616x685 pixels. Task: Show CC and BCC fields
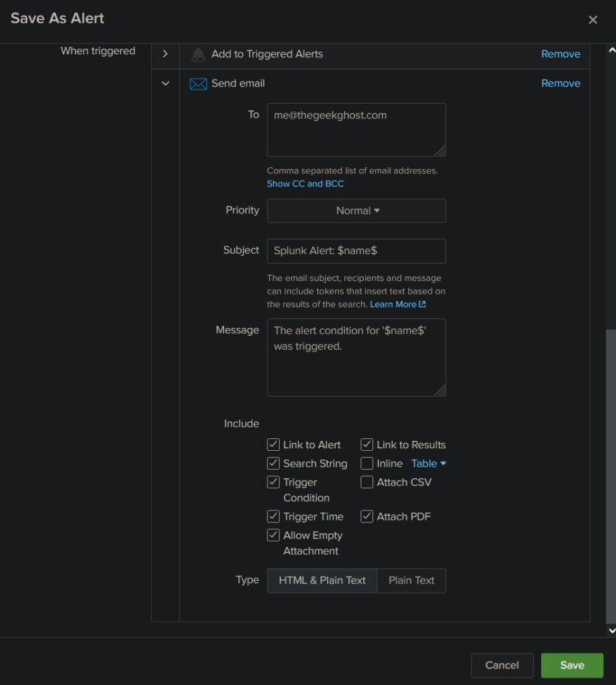point(305,183)
